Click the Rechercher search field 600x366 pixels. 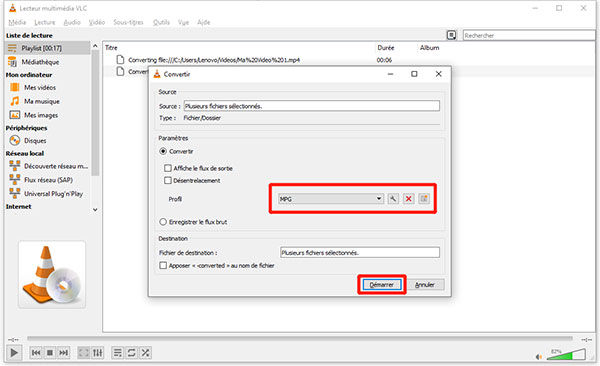(529, 35)
